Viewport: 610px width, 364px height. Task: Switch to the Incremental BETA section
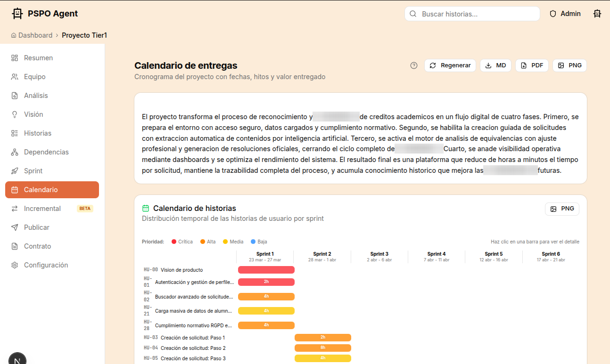coord(42,208)
